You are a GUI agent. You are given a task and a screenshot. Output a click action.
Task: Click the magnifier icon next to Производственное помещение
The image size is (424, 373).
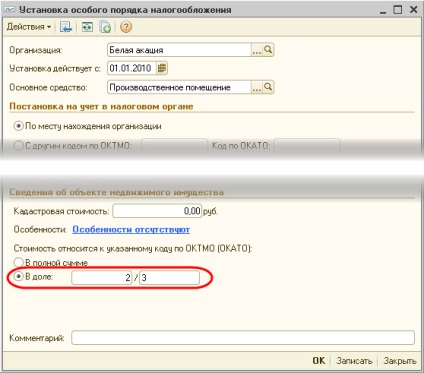268,87
